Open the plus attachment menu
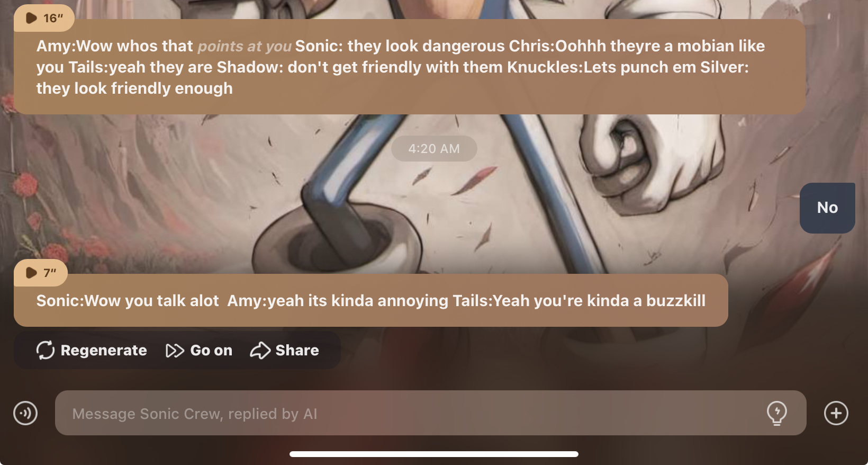This screenshot has width=868, height=465. [x=836, y=413]
